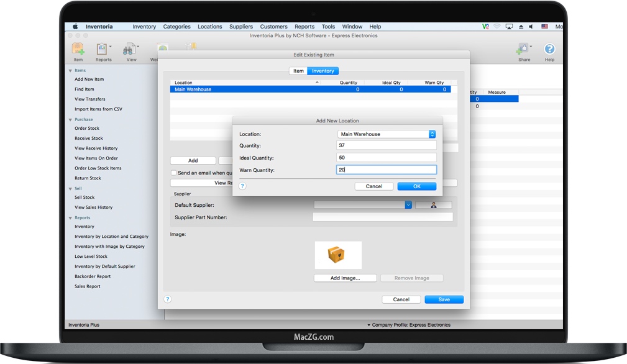The image size is (627, 364).
Task: Open Help using the toolbar question mark icon
Action: [x=549, y=51]
